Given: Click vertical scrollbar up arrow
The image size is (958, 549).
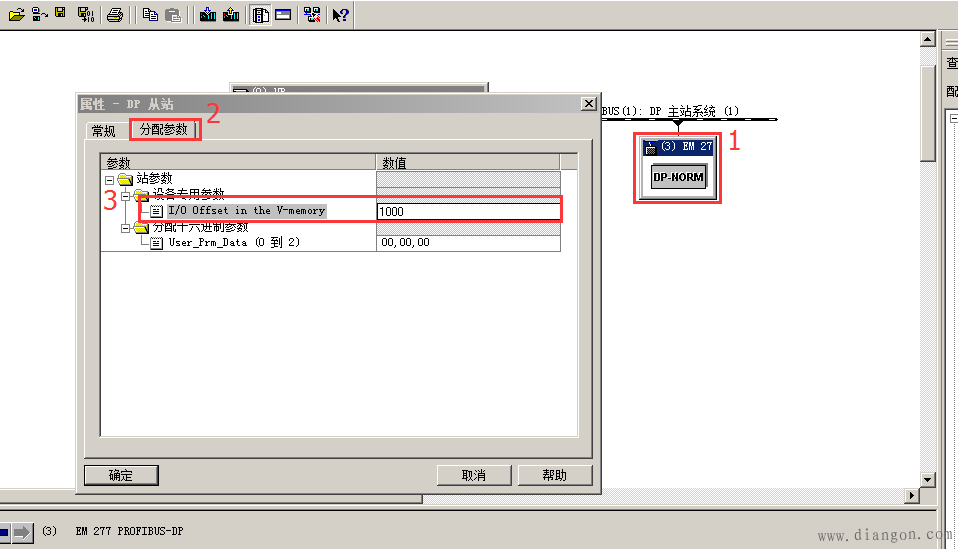Looking at the screenshot, I should click(927, 39).
